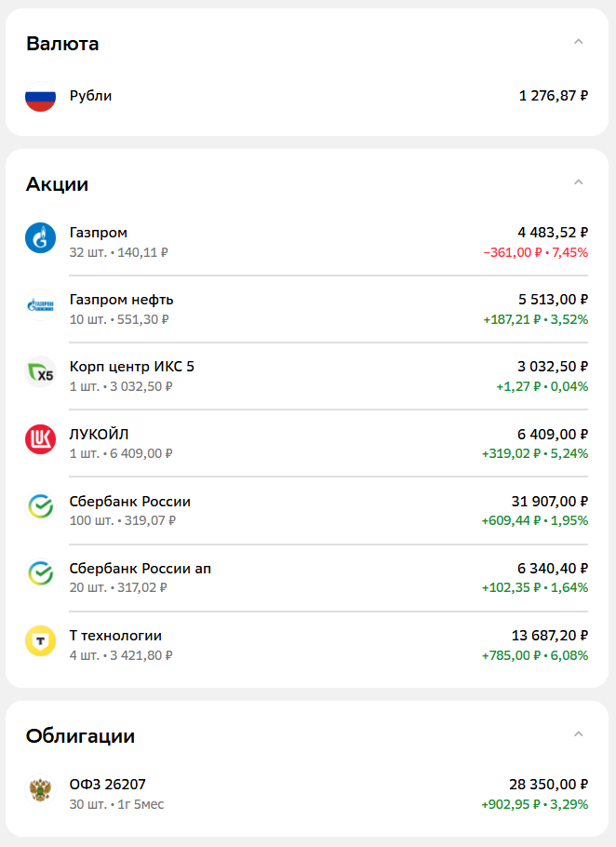Click the X5 company logo icon
616x847 pixels.
41,372
